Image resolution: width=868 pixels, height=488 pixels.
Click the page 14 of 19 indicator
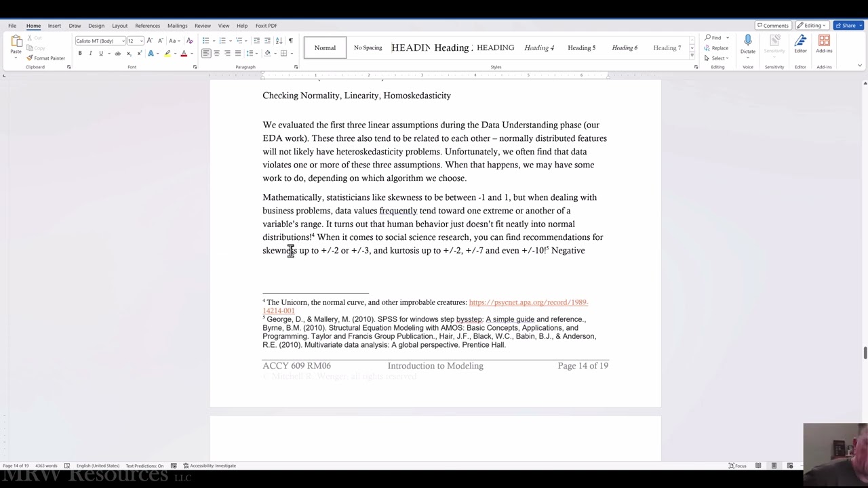click(16, 466)
